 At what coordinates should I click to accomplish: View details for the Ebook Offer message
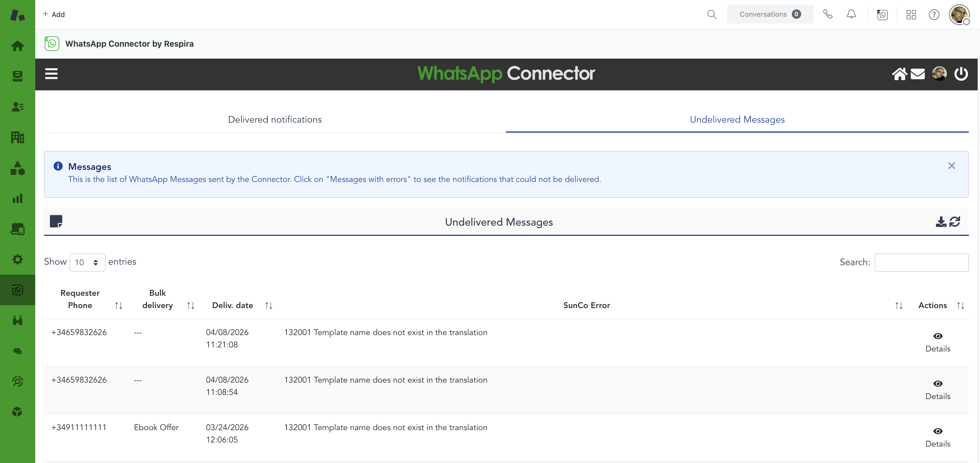tap(938, 431)
